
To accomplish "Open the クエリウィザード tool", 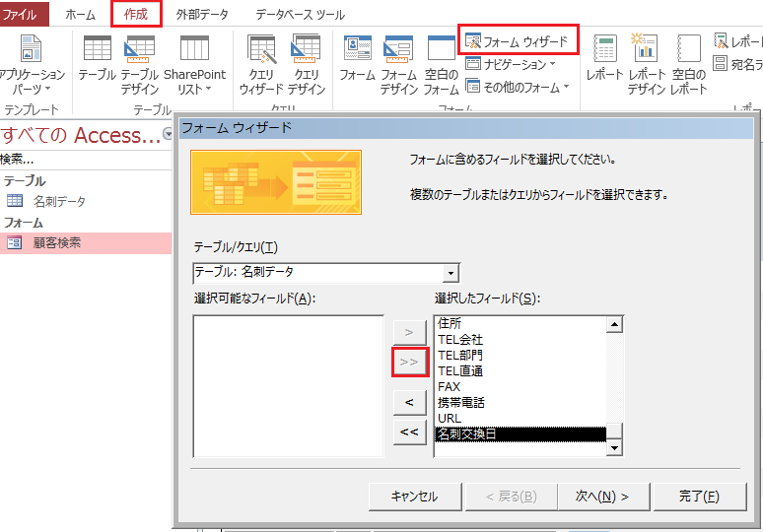I will 261,64.
